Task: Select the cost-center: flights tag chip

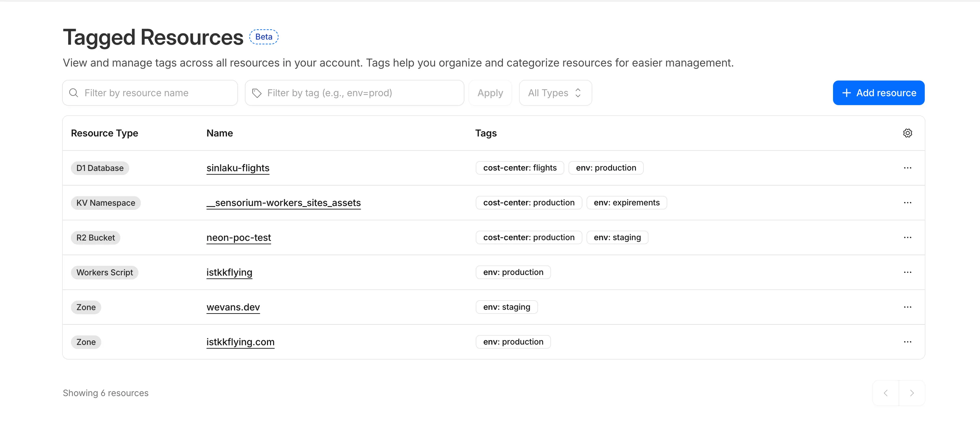Action: [520, 168]
